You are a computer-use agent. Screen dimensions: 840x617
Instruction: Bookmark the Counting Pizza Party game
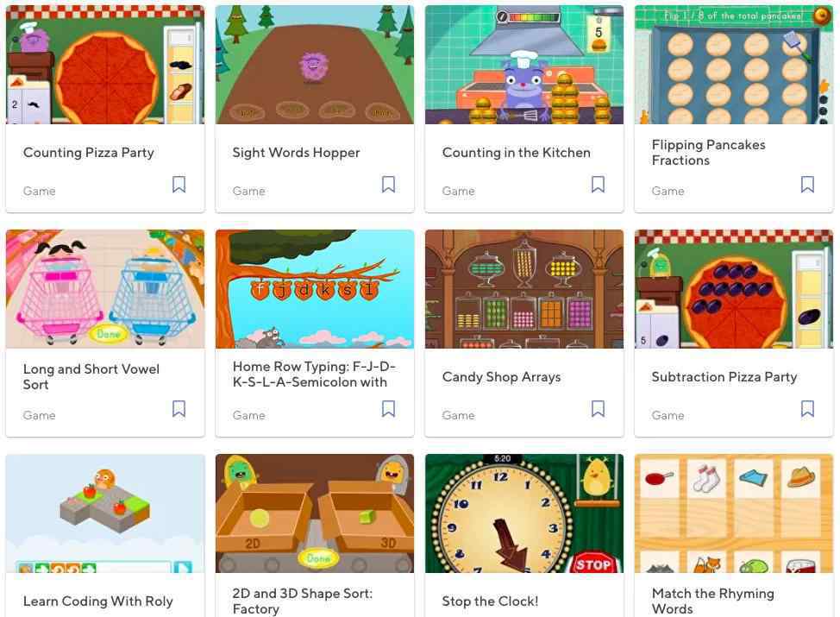tap(179, 185)
